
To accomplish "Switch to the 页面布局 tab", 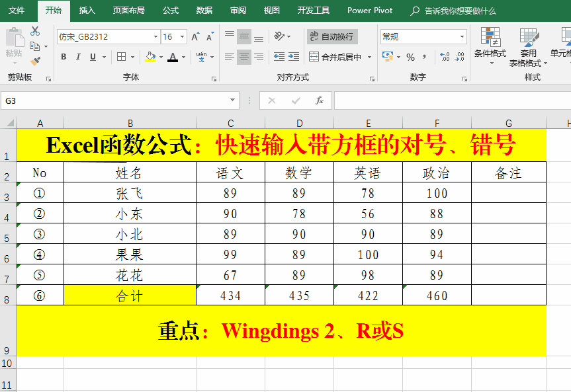I will [128, 11].
